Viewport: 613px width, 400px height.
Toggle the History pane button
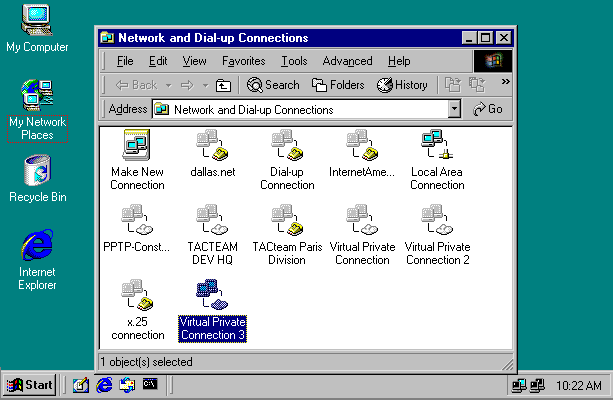[402, 86]
